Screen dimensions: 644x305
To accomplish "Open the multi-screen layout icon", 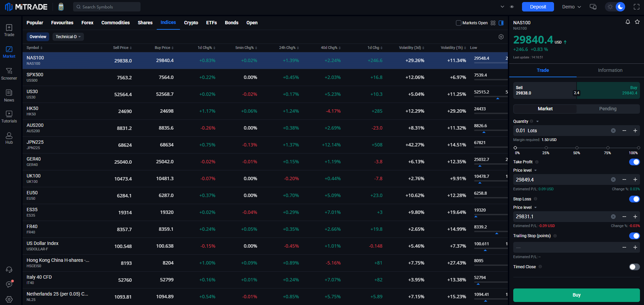I will (x=593, y=7).
